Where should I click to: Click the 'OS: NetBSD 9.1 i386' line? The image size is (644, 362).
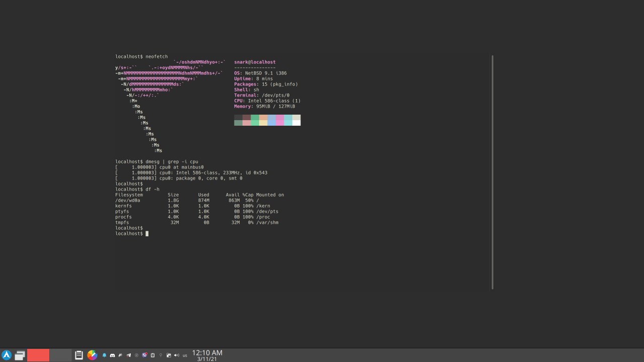[x=260, y=73]
